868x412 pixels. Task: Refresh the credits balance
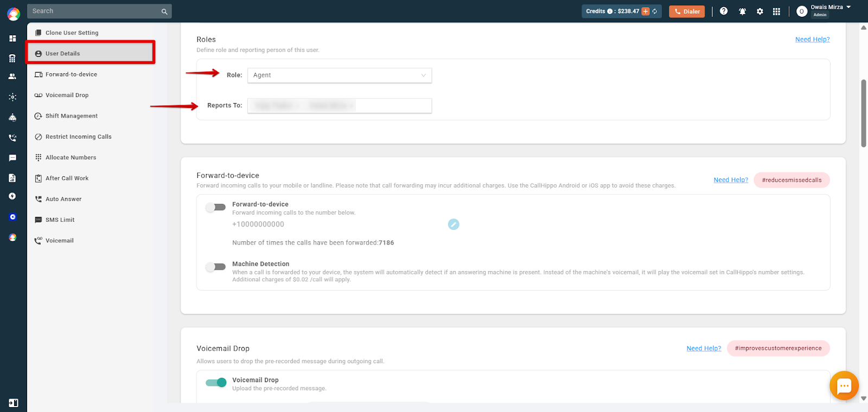(x=655, y=11)
